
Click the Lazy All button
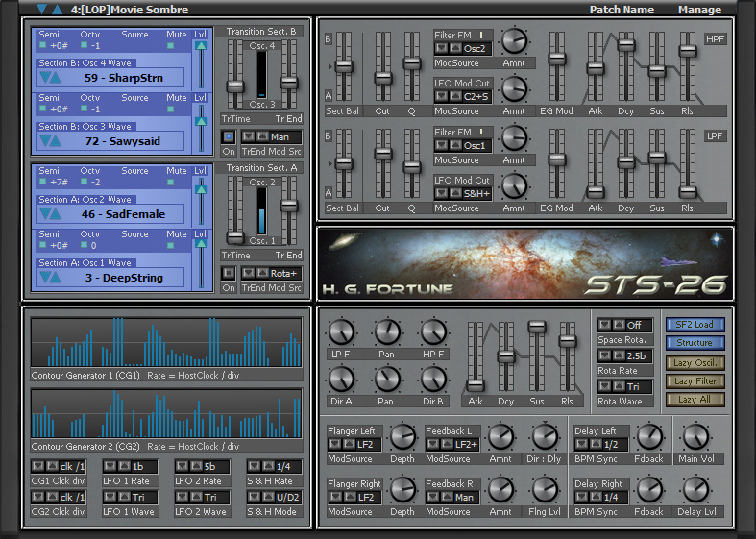pyautogui.click(x=695, y=400)
